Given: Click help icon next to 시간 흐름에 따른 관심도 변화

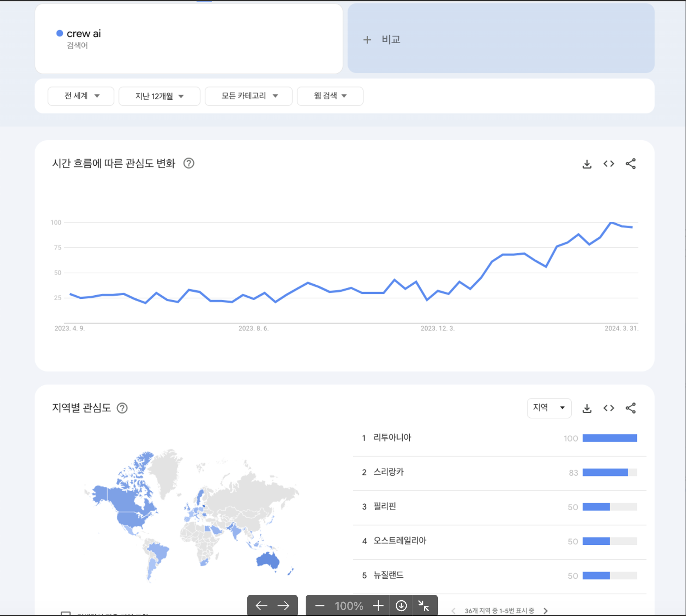Looking at the screenshot, I should pos(189,163).
